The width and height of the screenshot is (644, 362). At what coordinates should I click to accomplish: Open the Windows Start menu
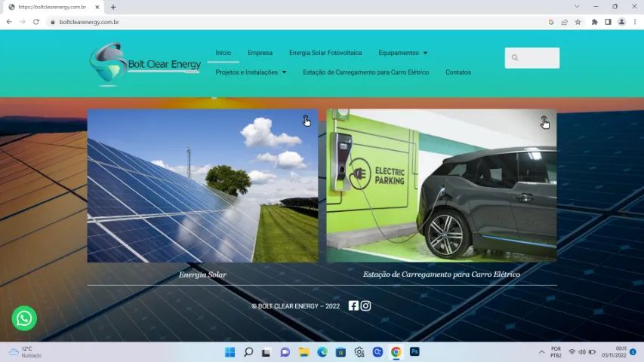230,352
